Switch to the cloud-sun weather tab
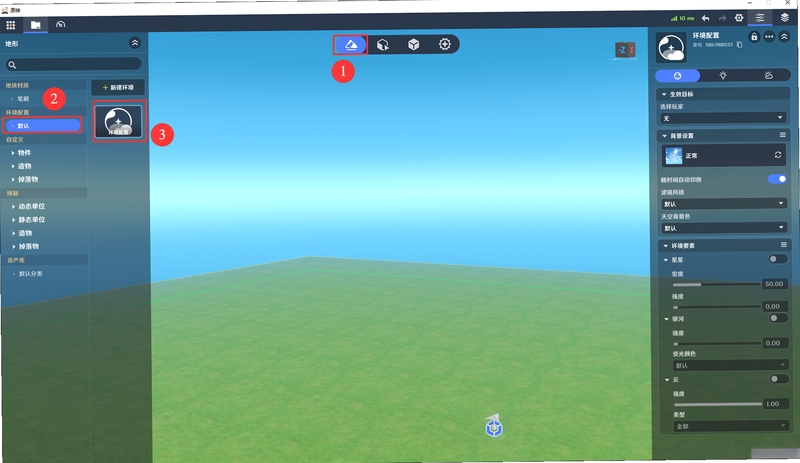The height and width of the screenshot is (463, 800). click(x=768, y=76)
